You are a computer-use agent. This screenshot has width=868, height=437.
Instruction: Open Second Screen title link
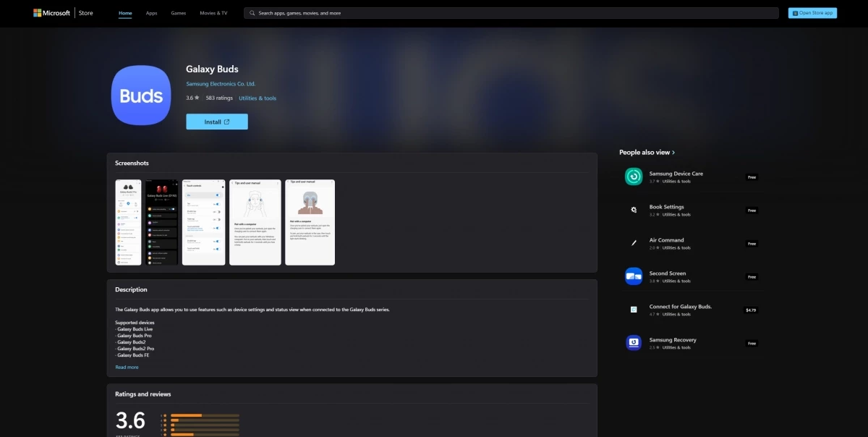[x=668, y=273]
